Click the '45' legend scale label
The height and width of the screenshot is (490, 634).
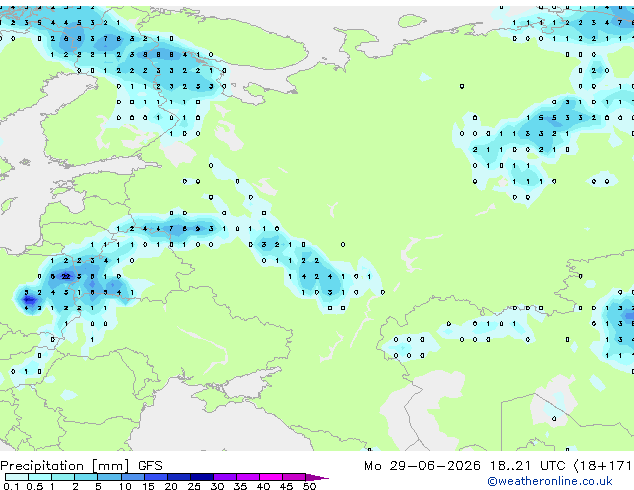[287, 486]
